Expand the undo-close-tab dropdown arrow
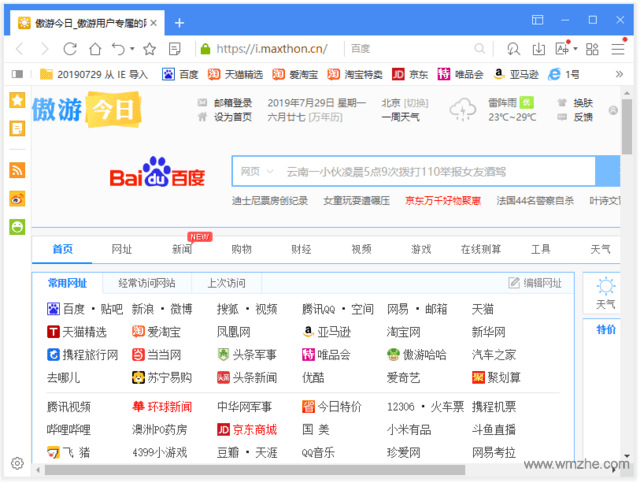The image size is (640, 483). click(x=132, y=49)
